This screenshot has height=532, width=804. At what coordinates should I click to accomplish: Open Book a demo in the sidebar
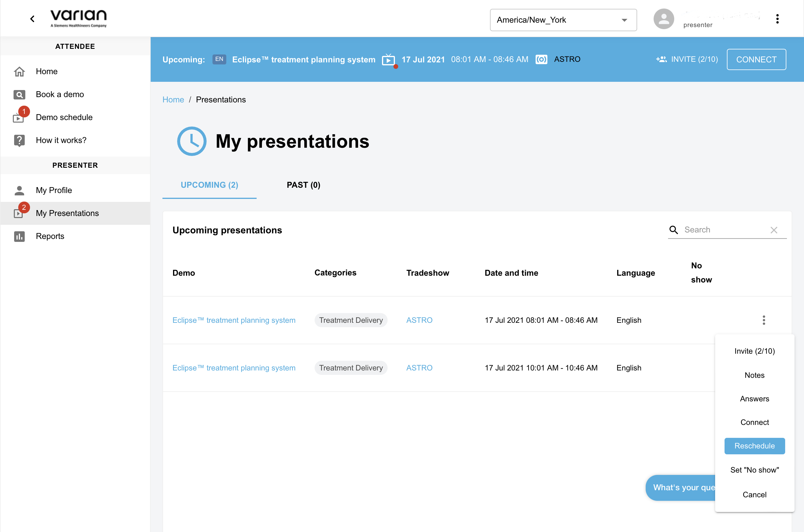tap(75, 95)
